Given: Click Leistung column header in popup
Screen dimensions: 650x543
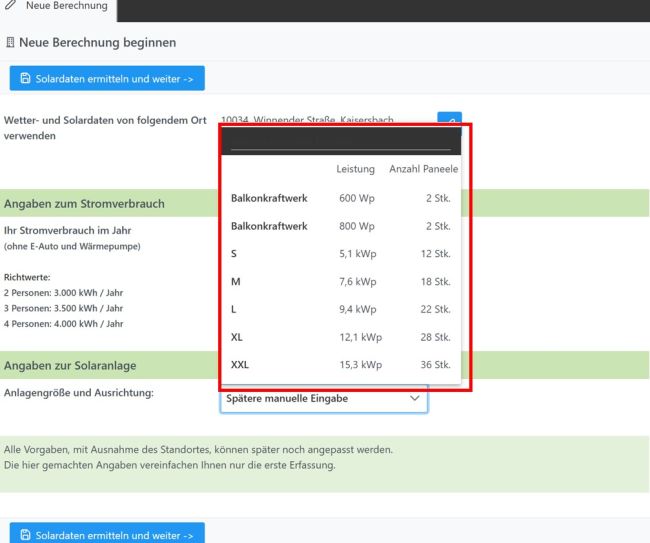Looking at the screenshot, I should pyautogui.click(x=355, y=169).
